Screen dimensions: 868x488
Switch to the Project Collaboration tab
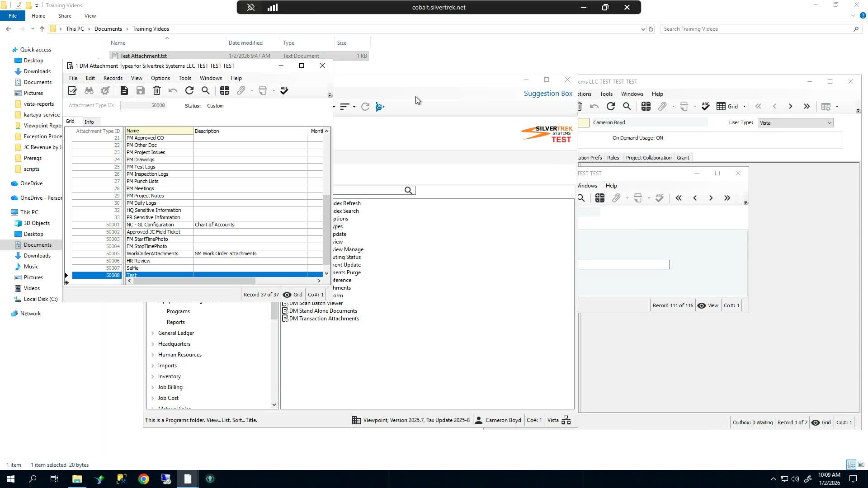[649, 158]
